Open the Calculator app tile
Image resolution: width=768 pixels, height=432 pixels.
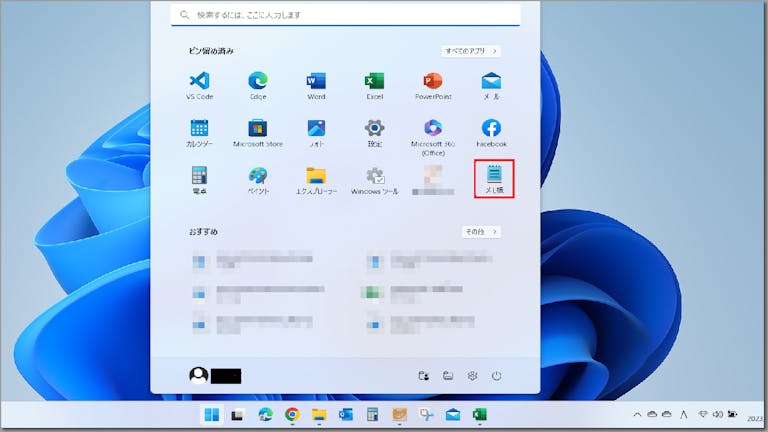199,180
